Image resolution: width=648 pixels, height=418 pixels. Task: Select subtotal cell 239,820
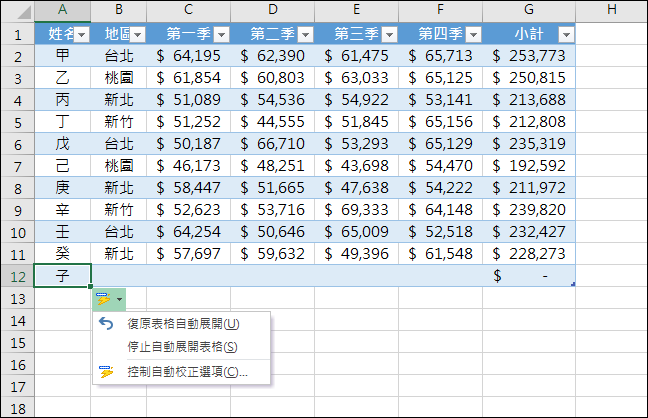529,210
